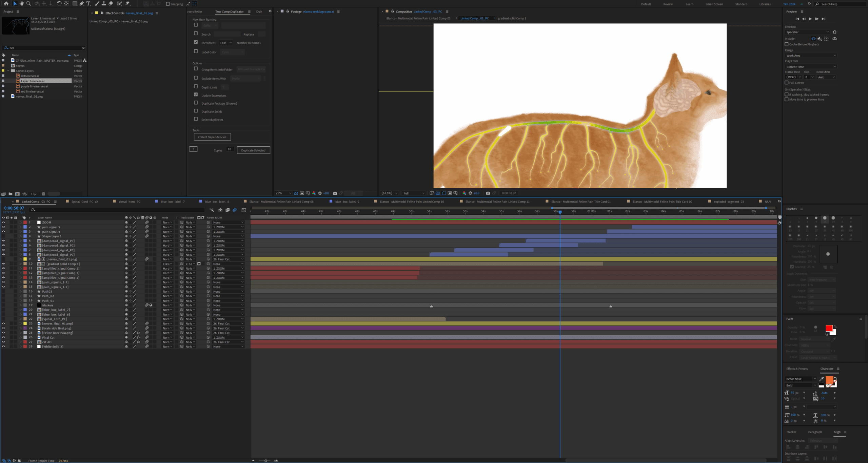Select the Eraser tool

coord(111,3)
